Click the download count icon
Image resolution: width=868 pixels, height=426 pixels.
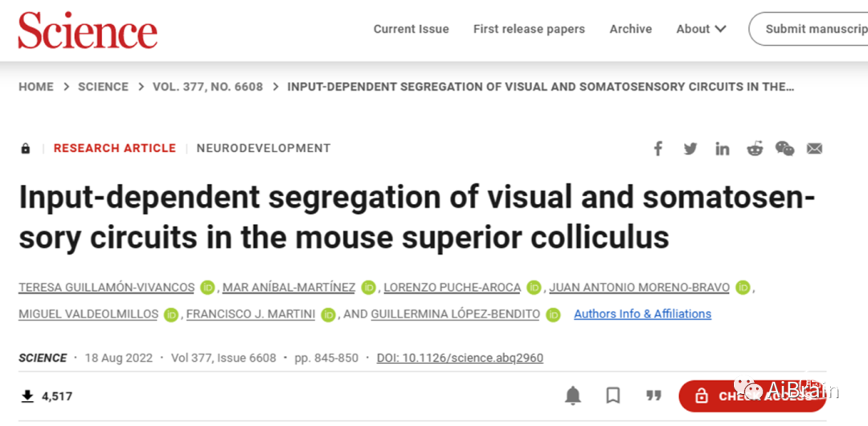coord(27,395)
